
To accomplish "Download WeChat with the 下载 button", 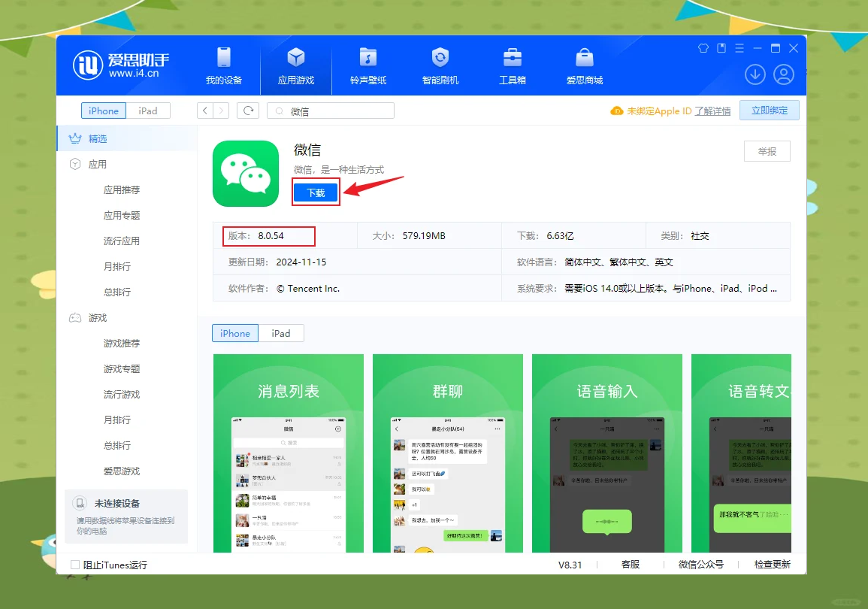I will [x=316, y=192].
